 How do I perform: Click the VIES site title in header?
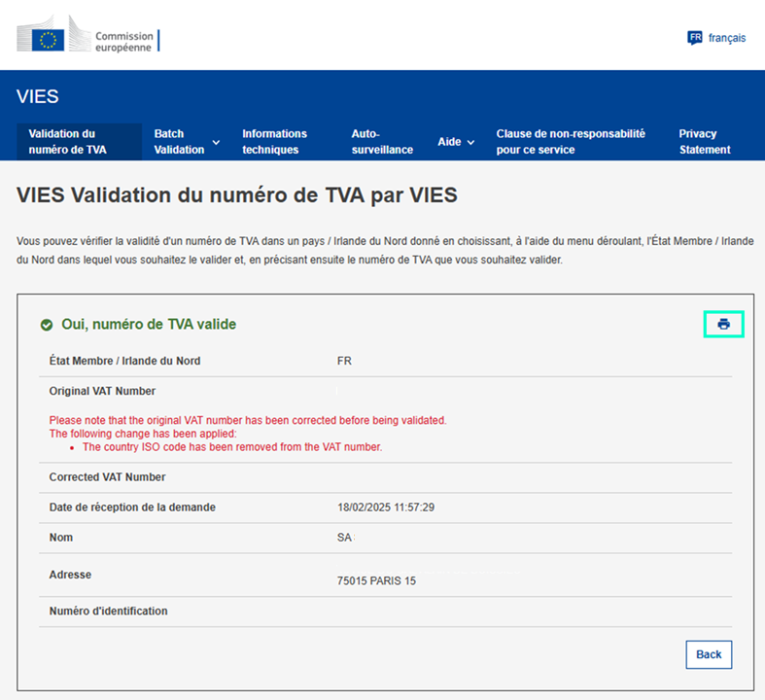(x=38, y=96)
